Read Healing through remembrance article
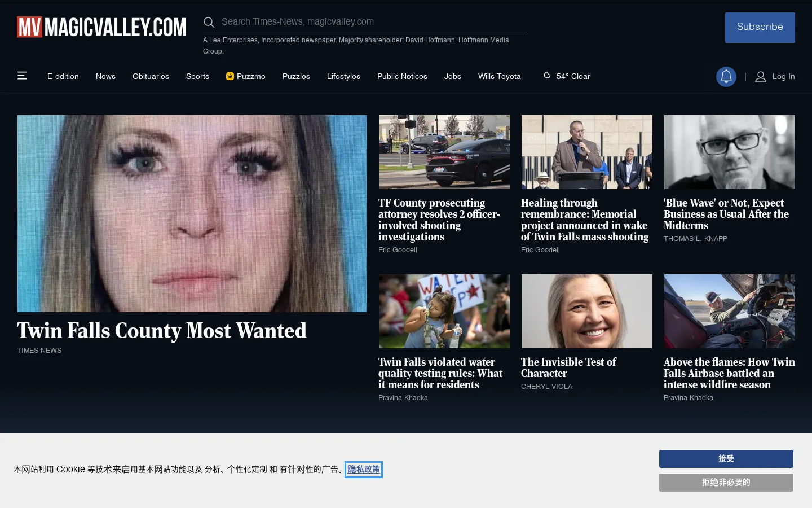812x508 pixels. [x=585, y=220]
